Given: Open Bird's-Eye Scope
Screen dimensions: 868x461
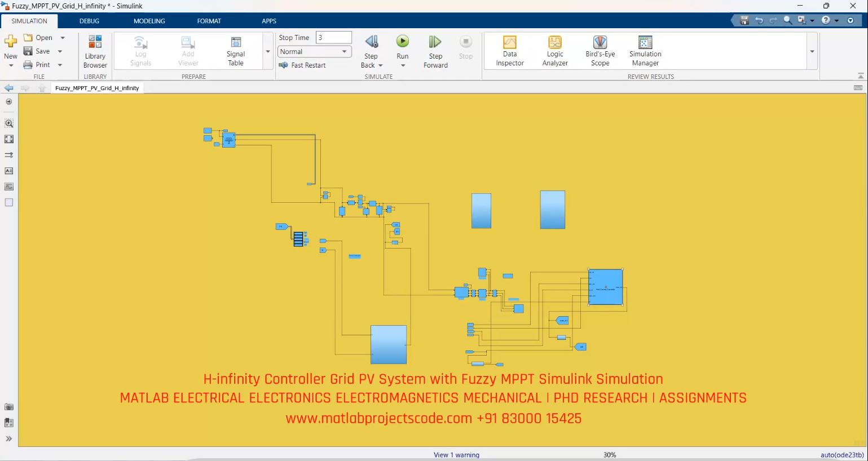Looking at the screenshot, I should (600, 51).
